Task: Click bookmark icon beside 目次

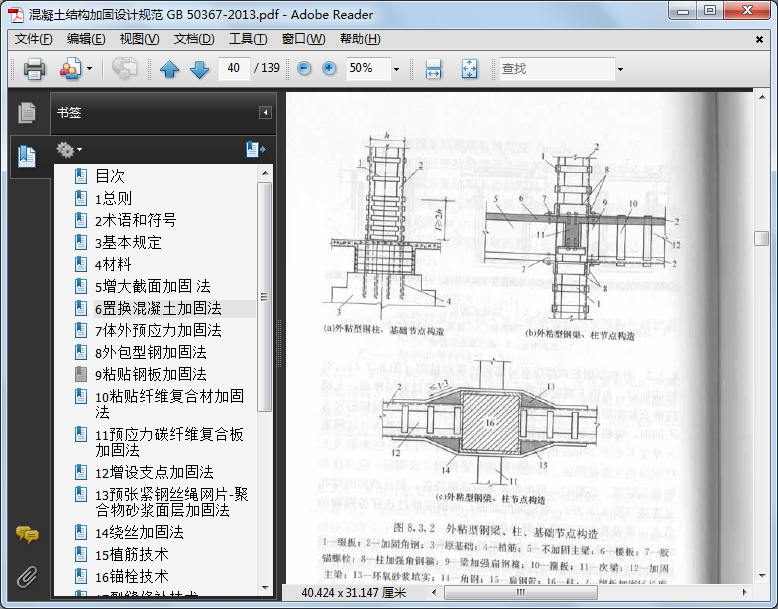Action: click(80, 176)
